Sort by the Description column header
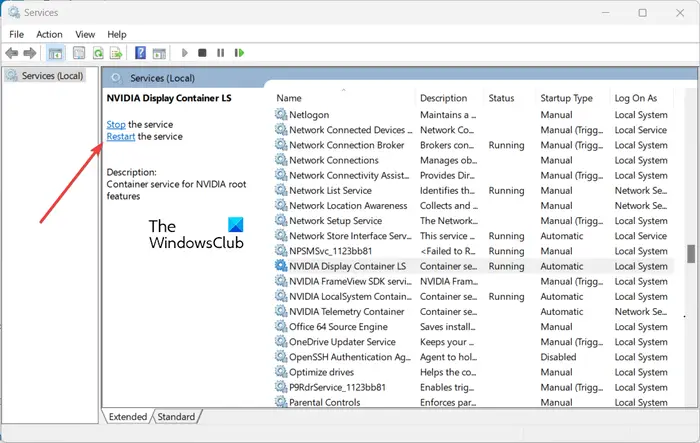700x443 pixels. (443, 98)
